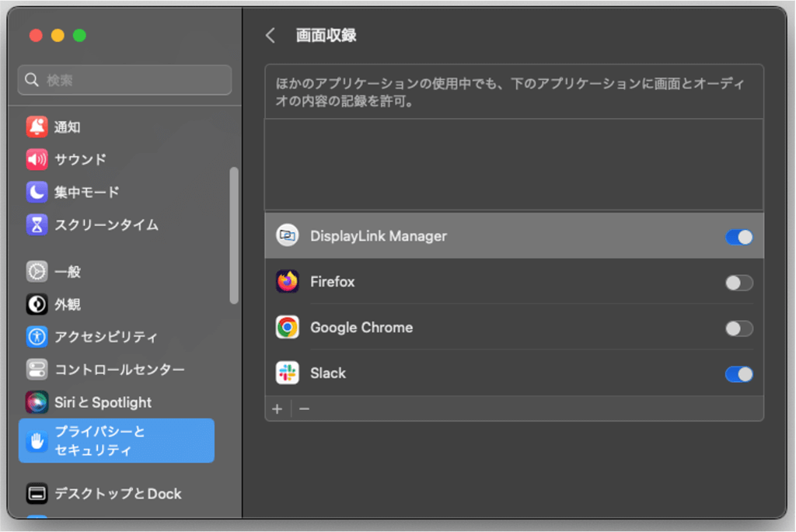Select the サウンド (Sound) settings icon
796x532 pixels.
36,159
